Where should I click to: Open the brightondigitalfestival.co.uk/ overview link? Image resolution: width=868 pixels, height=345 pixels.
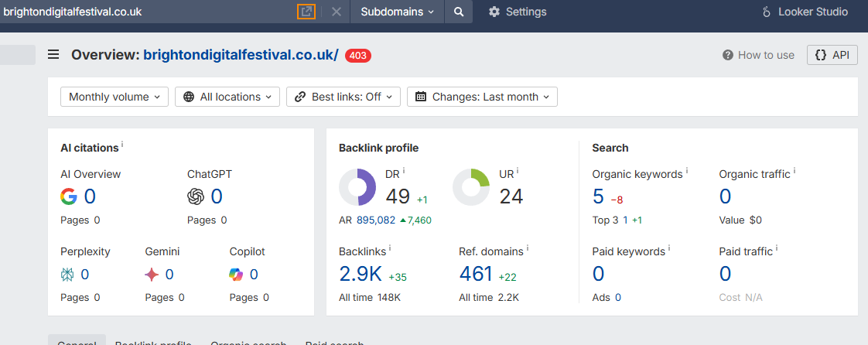pyautogui.click(x=241, y=56)
